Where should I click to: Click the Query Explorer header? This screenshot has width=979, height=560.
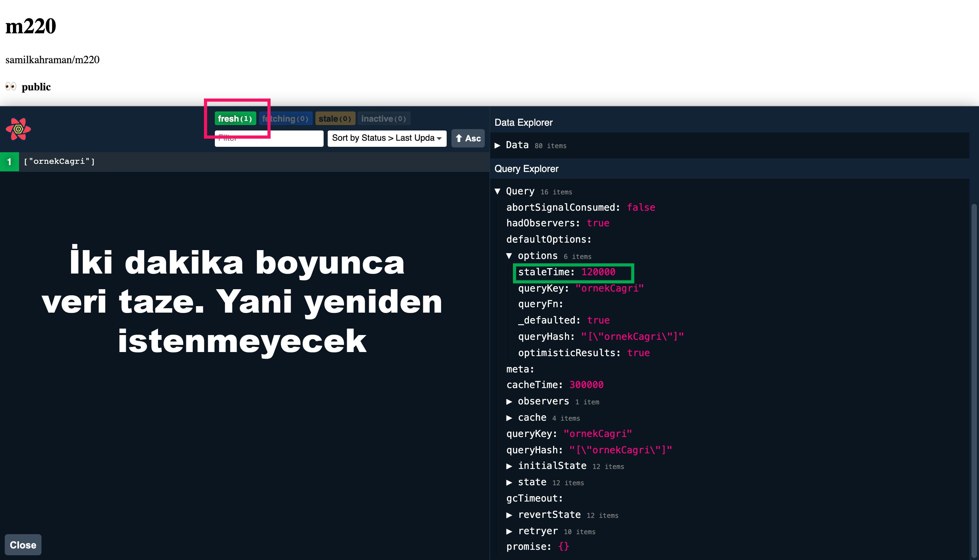pyautogui.click(x=526, y=169)
